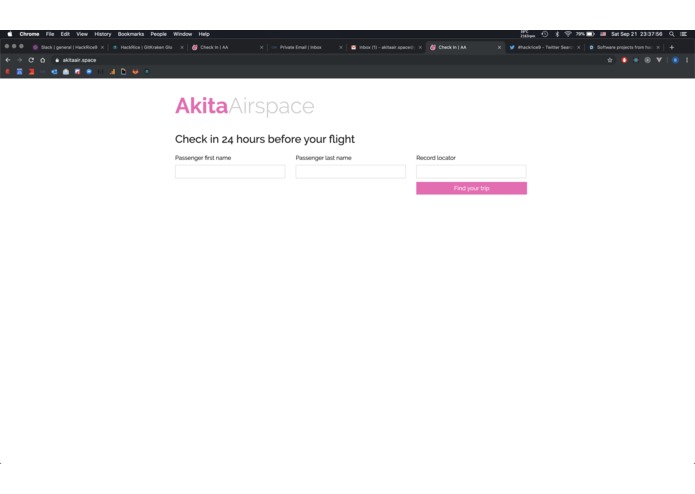
Task: Open the History menu
Action: tap(102, 34)
